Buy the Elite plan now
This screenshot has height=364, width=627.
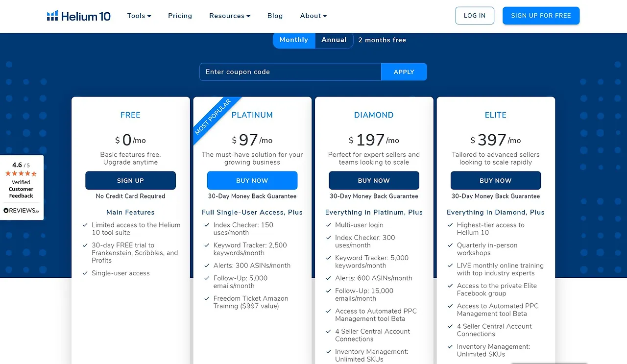[x=496, y=180]
